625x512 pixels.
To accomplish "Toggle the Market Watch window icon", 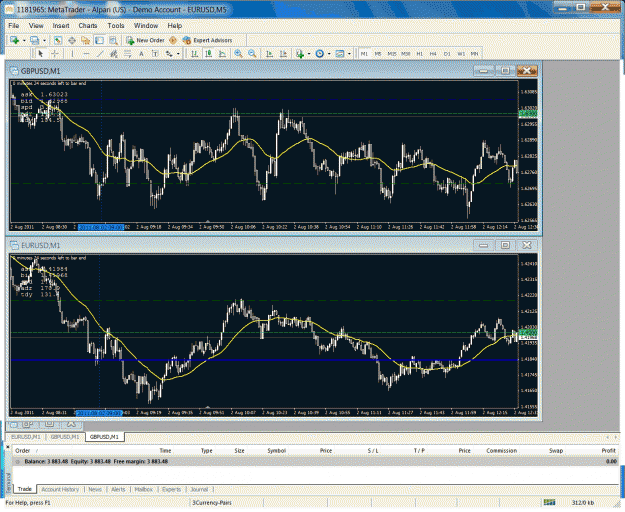I will [58, 40].
